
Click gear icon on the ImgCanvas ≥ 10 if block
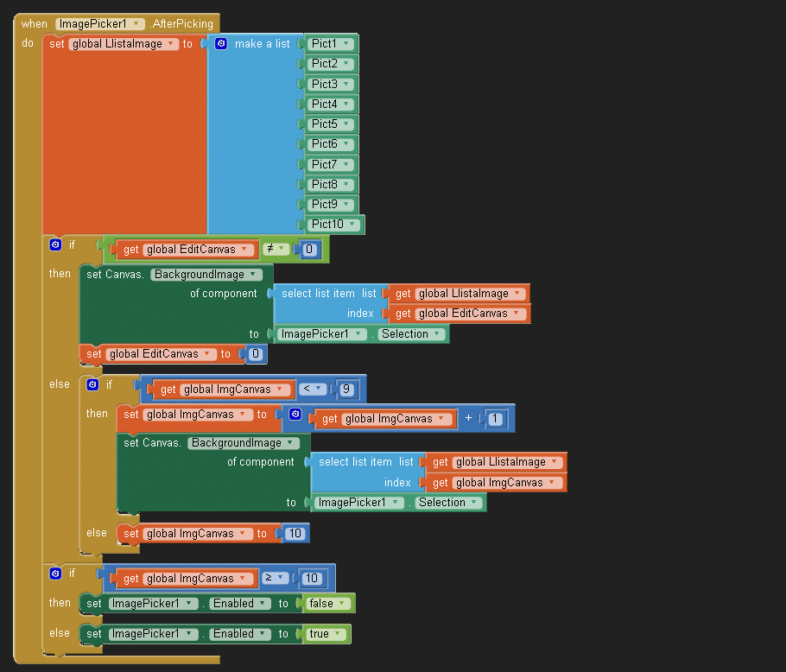tap(55, 574)
